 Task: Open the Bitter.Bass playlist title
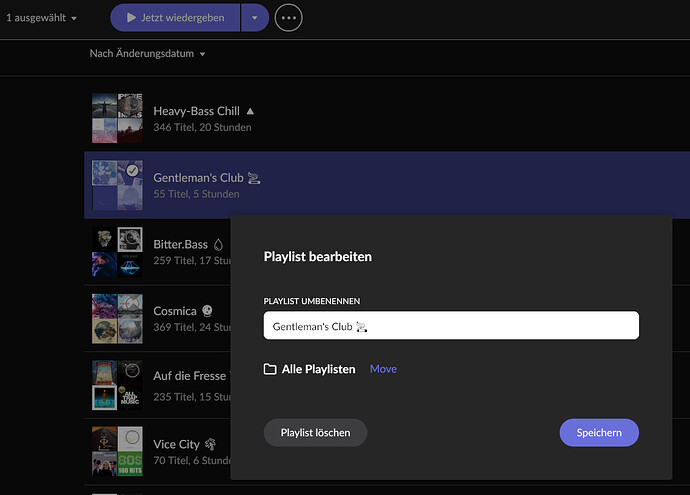pos(181,244)
